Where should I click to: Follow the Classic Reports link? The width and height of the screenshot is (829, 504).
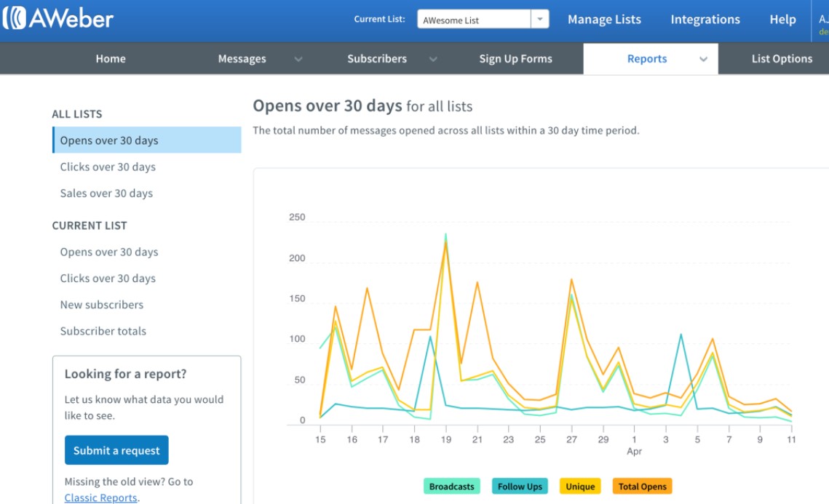click(100, 497)
